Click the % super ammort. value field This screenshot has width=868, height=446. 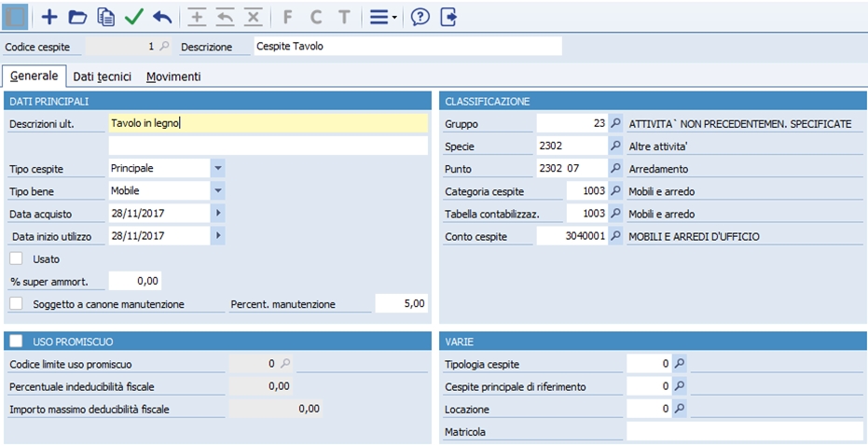(135, 281)
